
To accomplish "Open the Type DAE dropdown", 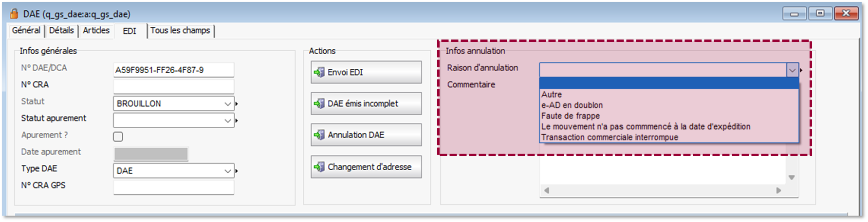I will click(x=227, y=171).
